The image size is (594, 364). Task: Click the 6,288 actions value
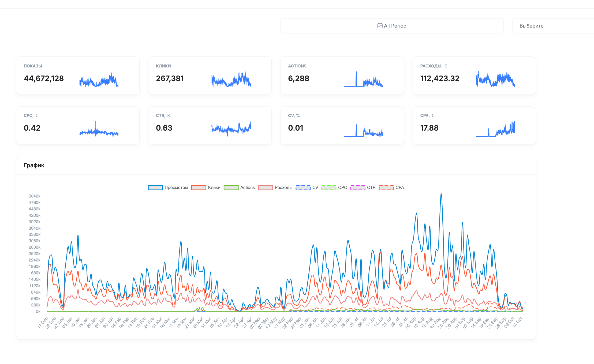pyautogui.click(x=298, y=78)
